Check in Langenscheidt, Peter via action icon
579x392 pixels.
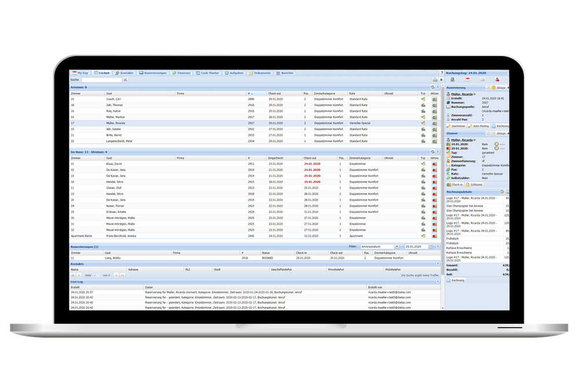coord(435,141)
